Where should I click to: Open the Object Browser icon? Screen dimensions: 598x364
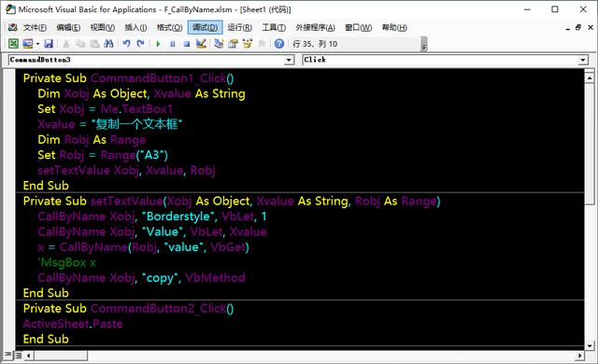coord(247,44)
